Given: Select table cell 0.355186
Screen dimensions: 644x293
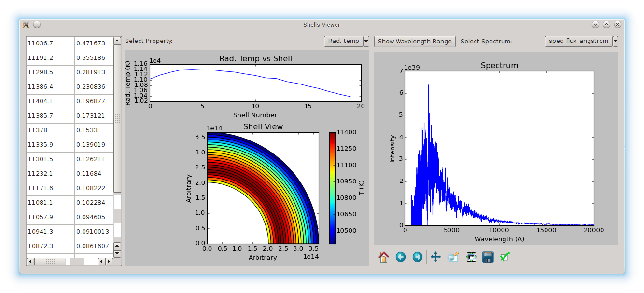Looking at the screenshot, I should coord(94,58).
